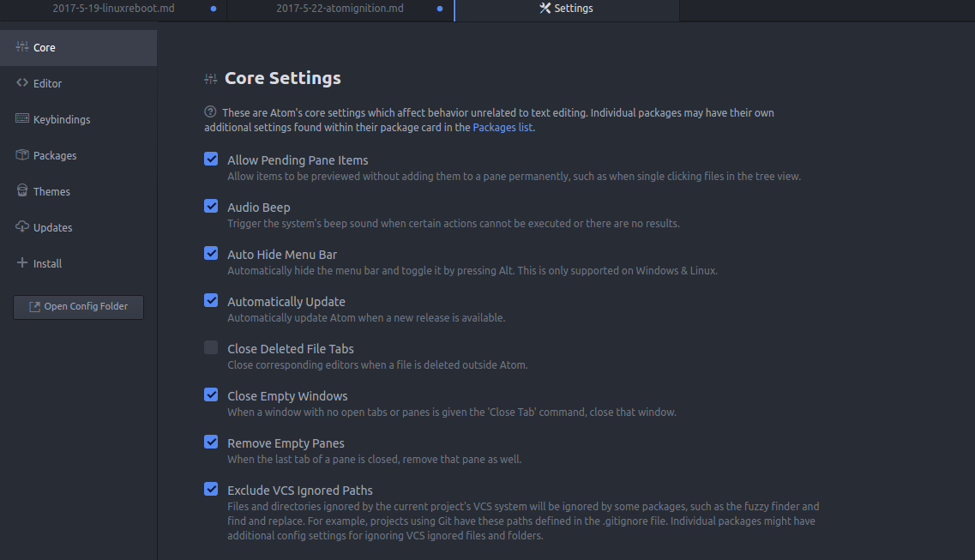Image resolution: width=975 pixels, height=560 pixels.
Task: Click the Allow Pending Pane Items label
Action: (298, 160)
